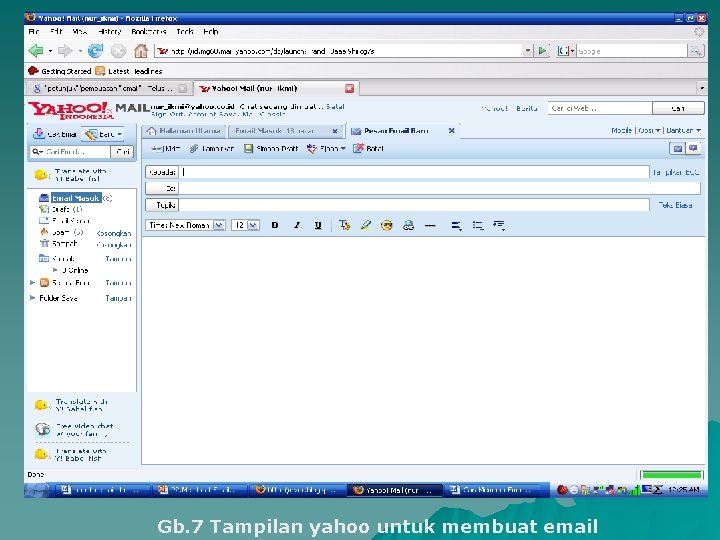Open the Edit menu
Viewport: 720px width, 540px height.
coord(56,32)
